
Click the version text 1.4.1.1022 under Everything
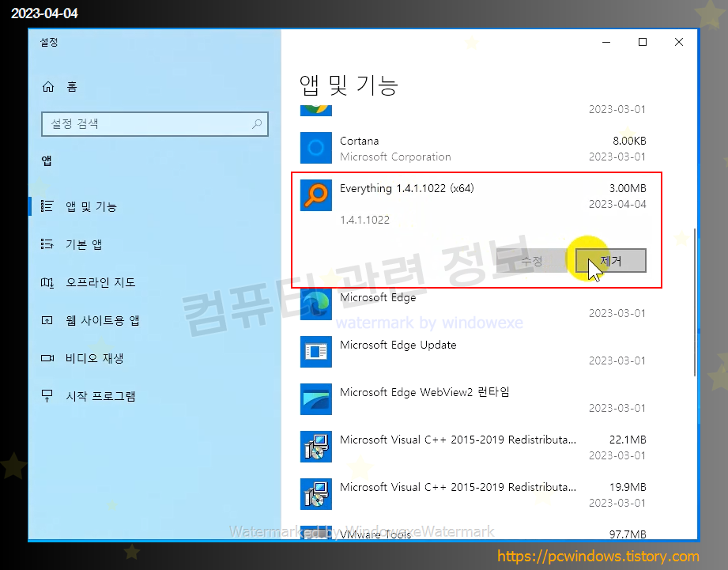pyautogui.click(x=364, y=220)
